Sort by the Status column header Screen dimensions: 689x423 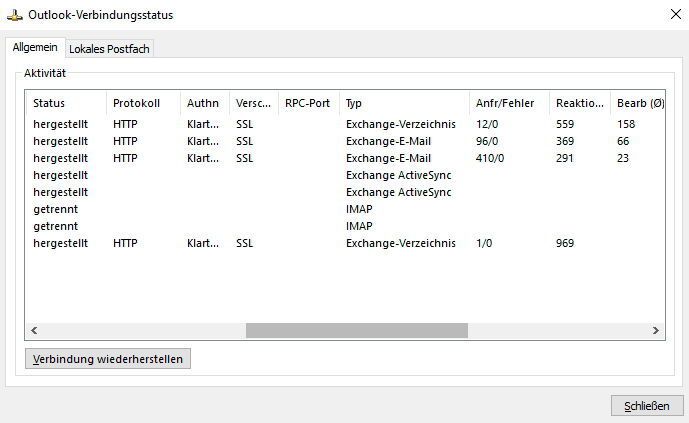pyautogui.click(x=66, y=103)
